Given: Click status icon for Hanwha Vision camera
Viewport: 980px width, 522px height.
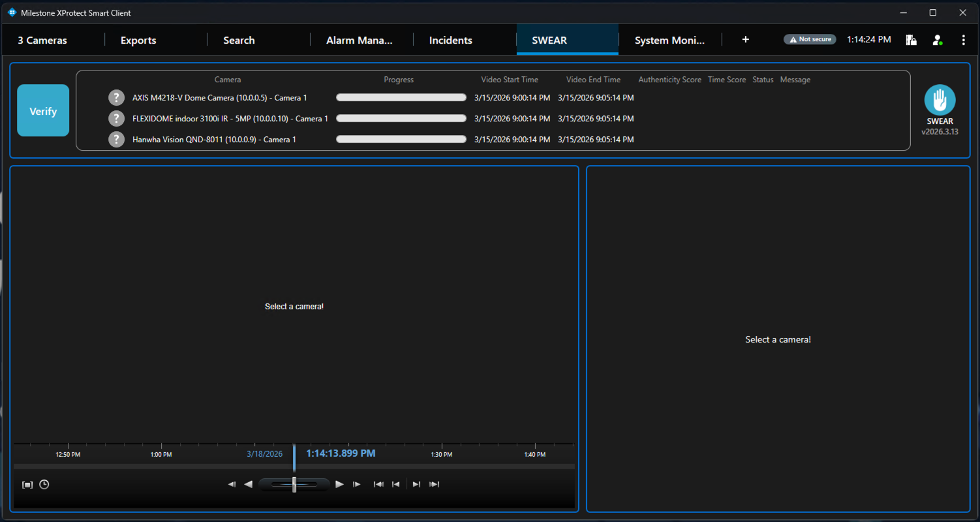Looking at the screenshot, I should 116,140.
